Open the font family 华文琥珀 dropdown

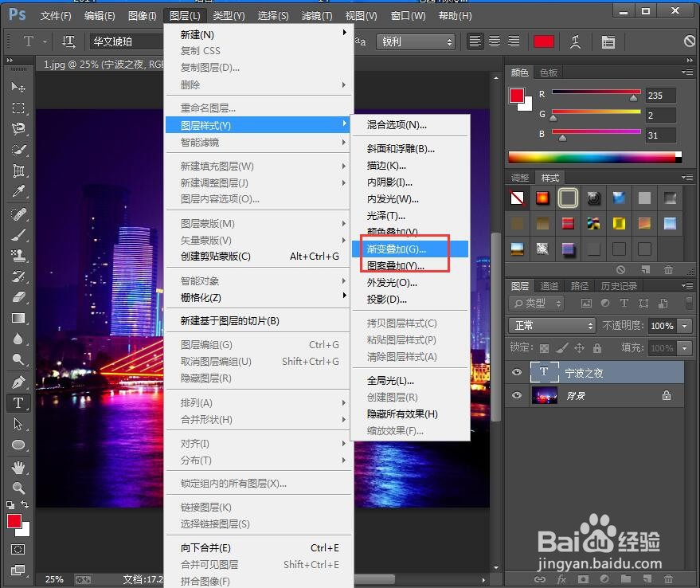[127, 41]
